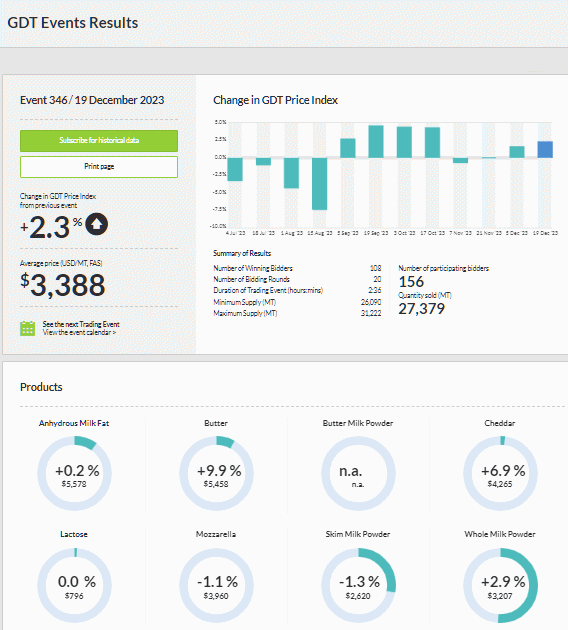Select the Butter +9.9% donut chart
Screen dimensions: 568x630
point(216,474)
